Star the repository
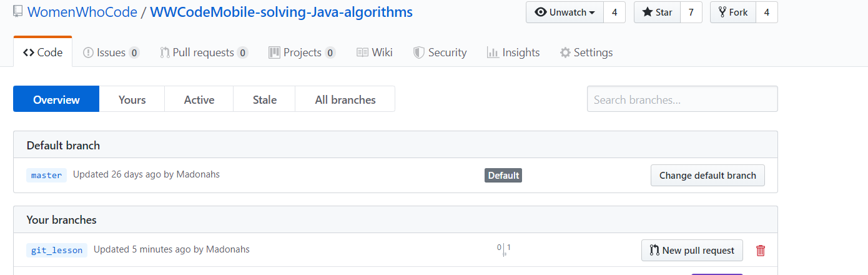 (x=657, y=12)
